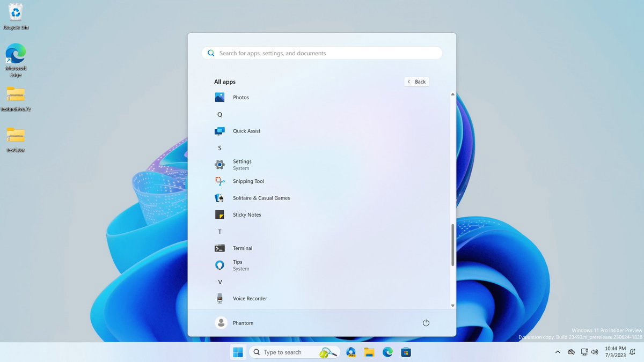Click the Start menu search box
The image size is (644, 362).
click(x=321, y=53)
